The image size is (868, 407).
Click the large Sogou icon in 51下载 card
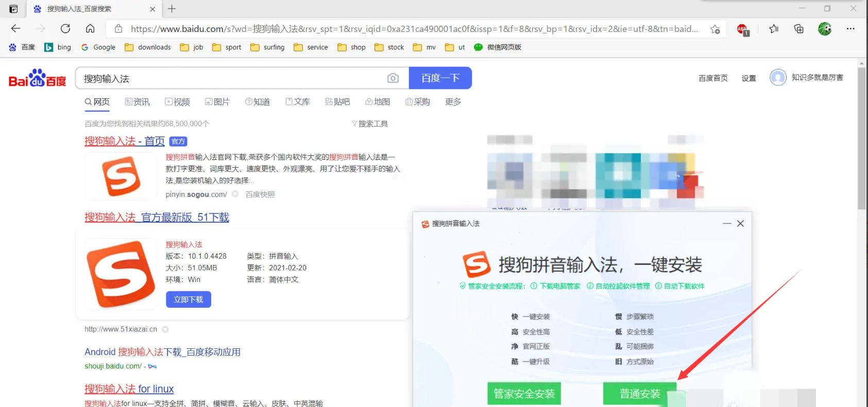pyautogui.click(x=121, y=274)
